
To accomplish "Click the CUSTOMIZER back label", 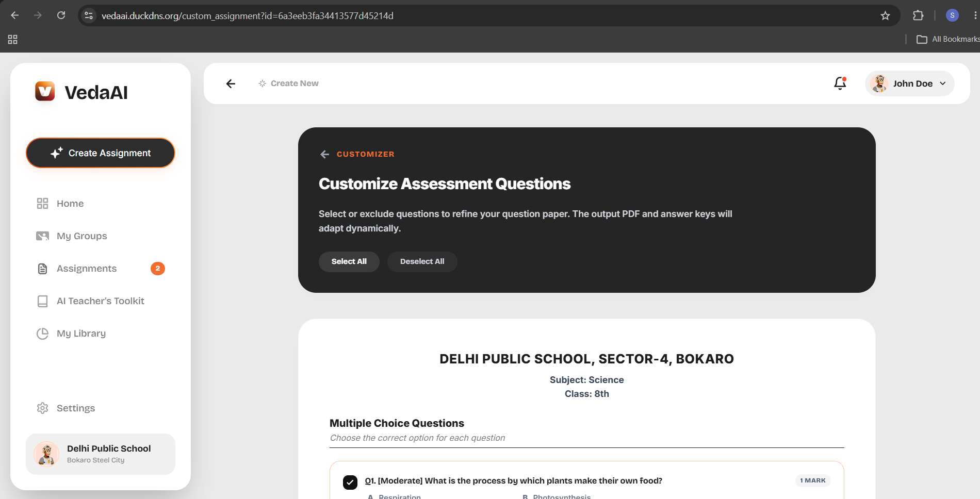I will [x=366, y=154].
